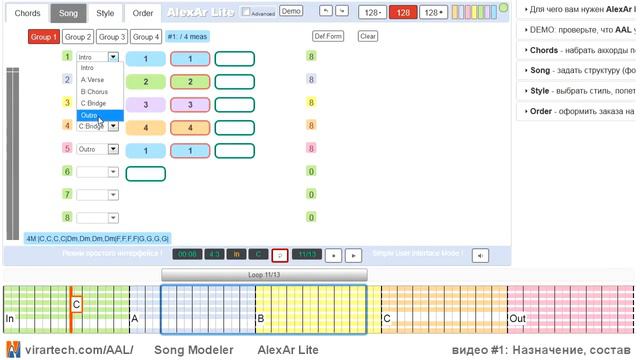Enable the Advanced checkbox
Screen dimensions: 640x360
246,12
